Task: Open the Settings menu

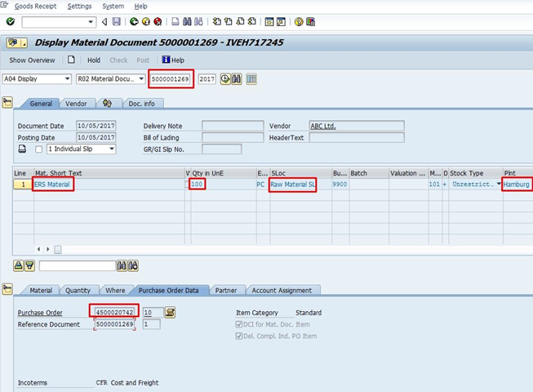Action: click(79, 6)
